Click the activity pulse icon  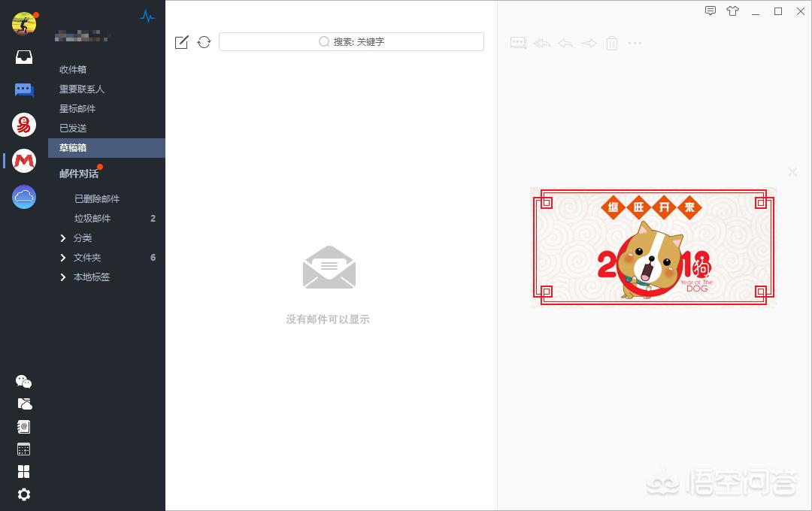147,17
